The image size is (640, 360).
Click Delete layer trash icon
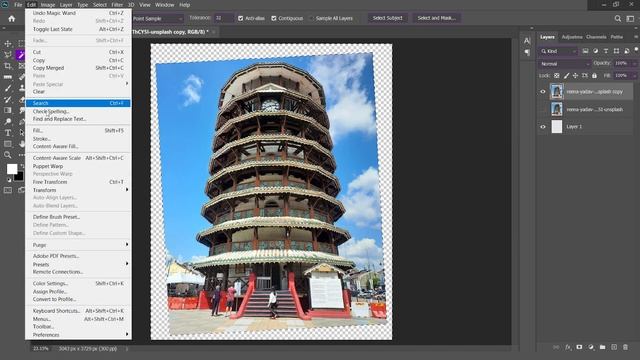(625, 347)
